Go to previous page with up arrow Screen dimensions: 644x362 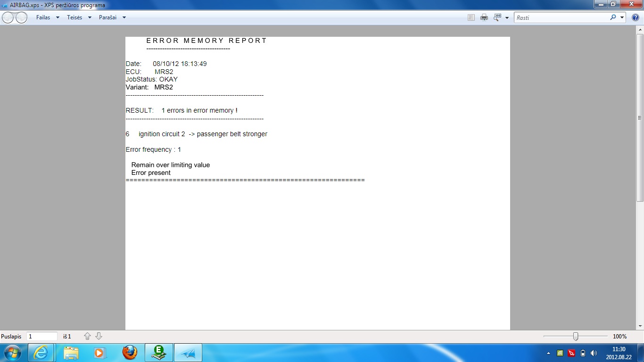pos(87,336)
